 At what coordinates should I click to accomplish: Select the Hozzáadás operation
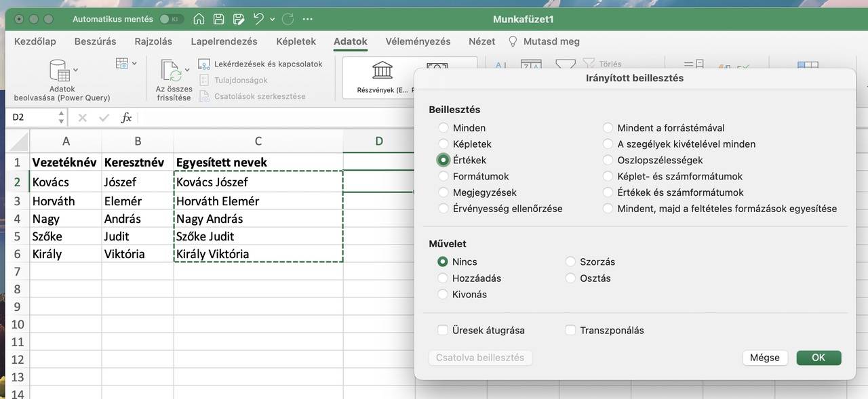pos(443,278)
